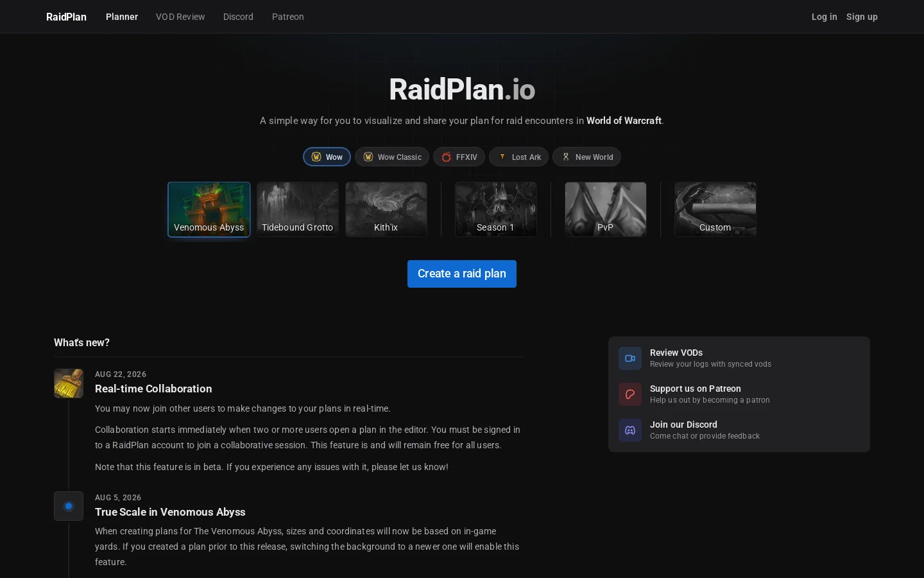Select the Wow game filter
The image size is (924, 578).
327,157
